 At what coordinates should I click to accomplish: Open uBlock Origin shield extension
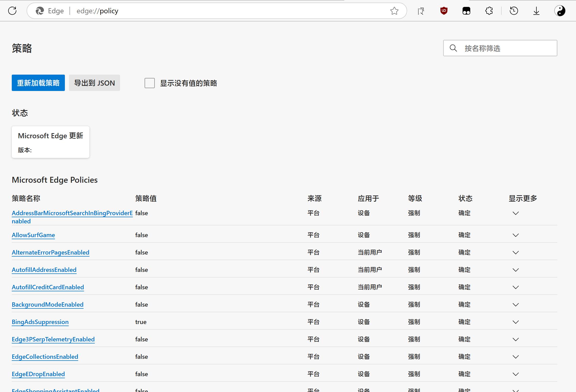[x=444, y=11]
